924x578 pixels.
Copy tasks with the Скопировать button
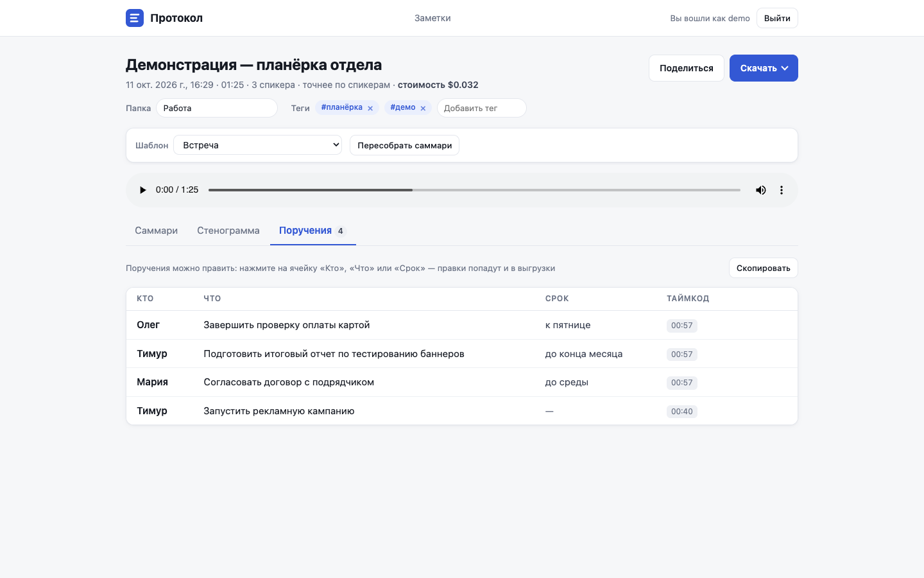pos(764,268)
